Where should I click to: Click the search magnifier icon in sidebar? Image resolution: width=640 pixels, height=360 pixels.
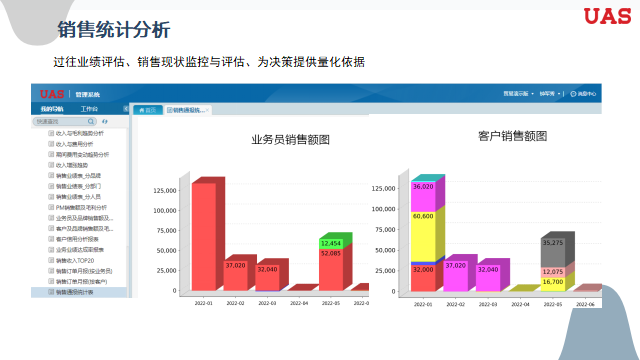91,121
